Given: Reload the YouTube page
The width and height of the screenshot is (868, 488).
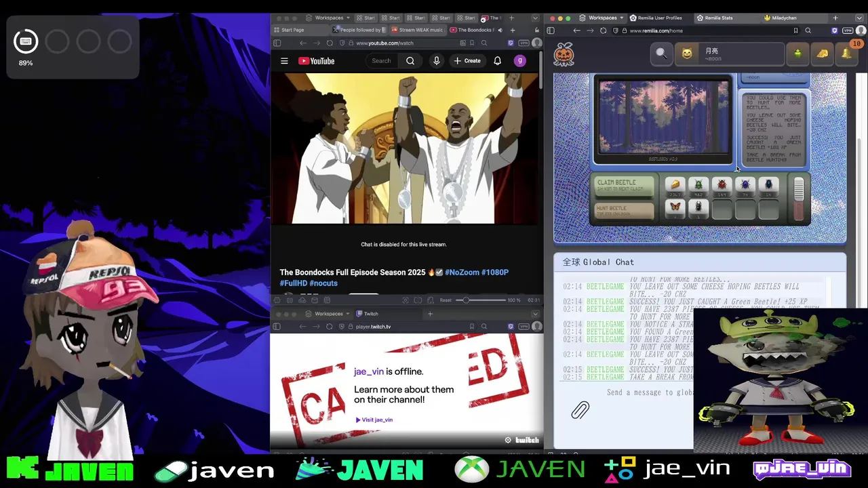Looking at the screenshot, I should click(x=330, y=43).
